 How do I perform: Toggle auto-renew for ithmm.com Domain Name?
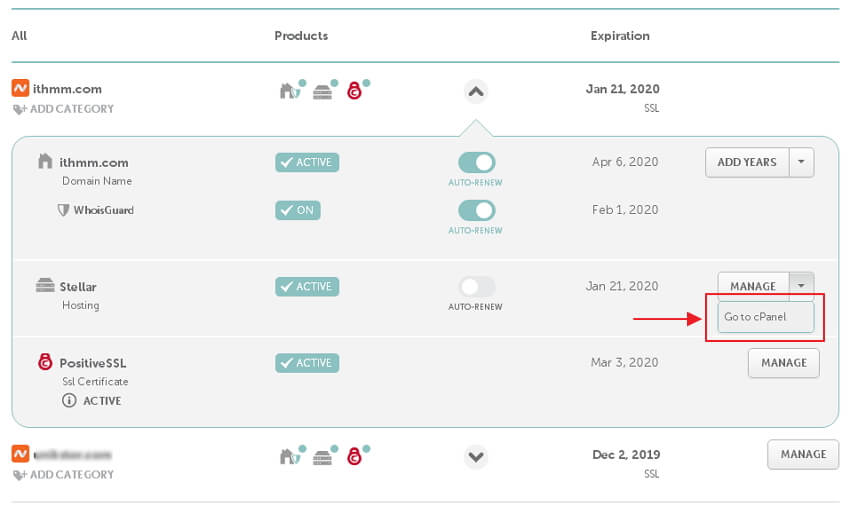476,162
